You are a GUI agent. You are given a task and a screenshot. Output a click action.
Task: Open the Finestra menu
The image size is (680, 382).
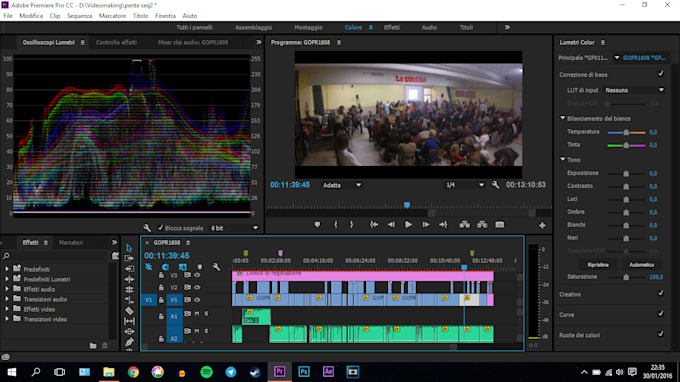pyautogui.click(x=165, y=16)
